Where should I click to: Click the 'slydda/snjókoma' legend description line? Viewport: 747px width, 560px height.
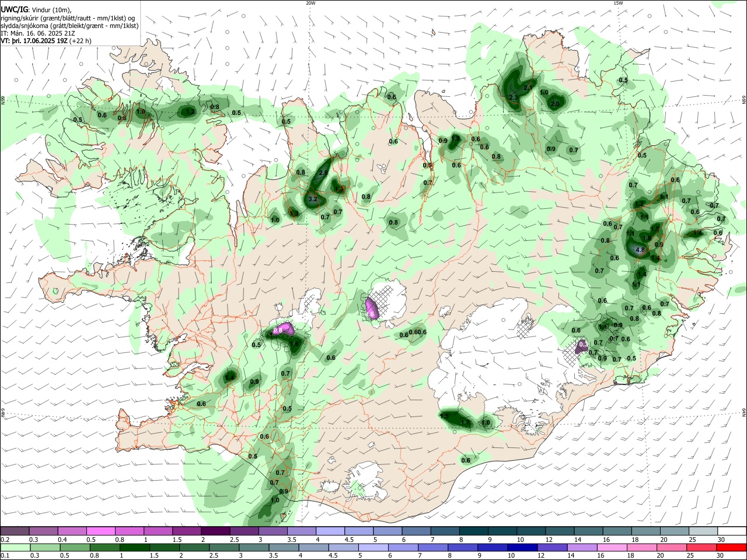tap(69, 26)
